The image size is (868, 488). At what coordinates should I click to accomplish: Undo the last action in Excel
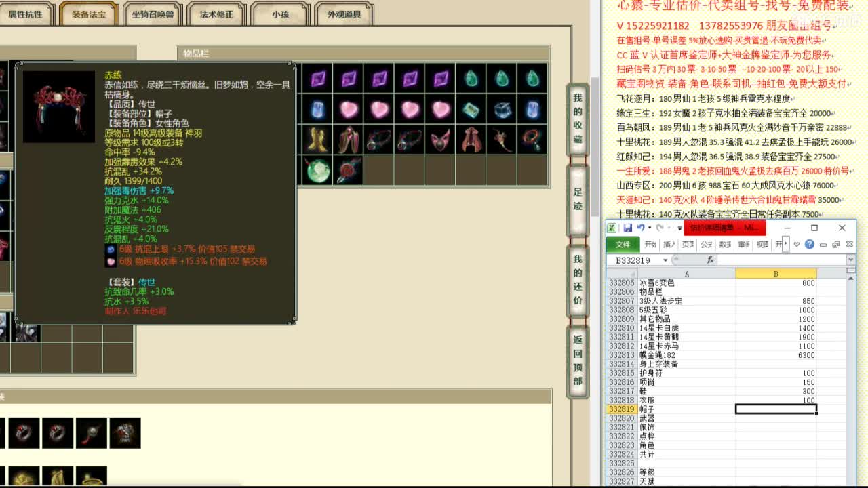pos(640,228)
